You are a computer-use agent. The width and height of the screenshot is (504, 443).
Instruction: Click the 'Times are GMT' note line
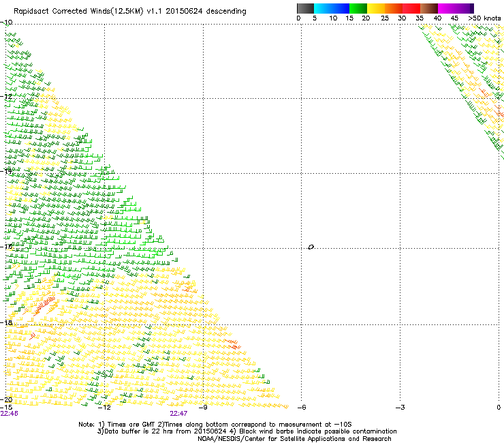[x=215, y=425]
